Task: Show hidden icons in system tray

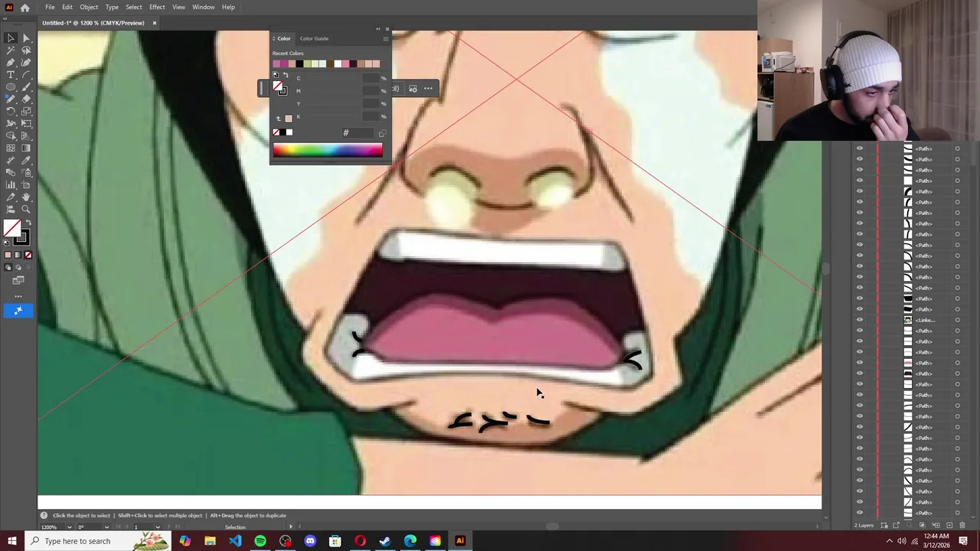Action: [x=889, y=541]
